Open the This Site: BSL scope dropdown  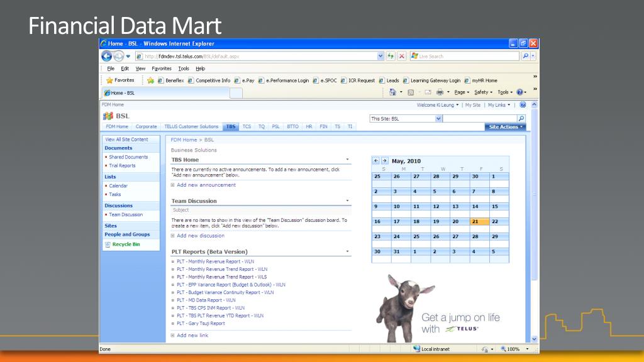tap(438, 119)
